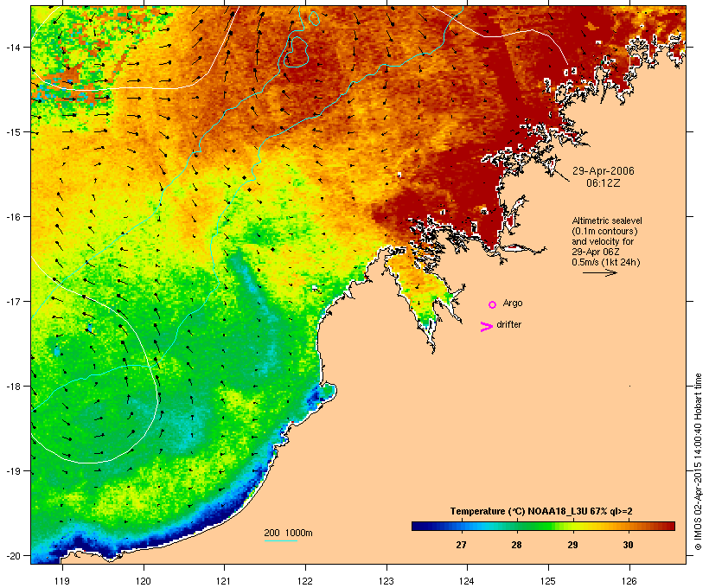Screen dimensions: 709x588
Task: Click the longitude label 119
Action: point(62,581)
